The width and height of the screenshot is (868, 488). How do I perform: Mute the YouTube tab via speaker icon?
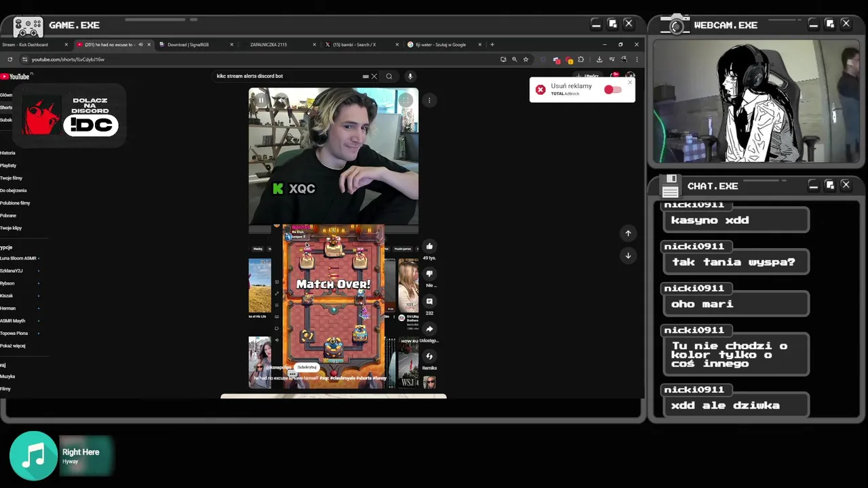(x=140, y=45)
